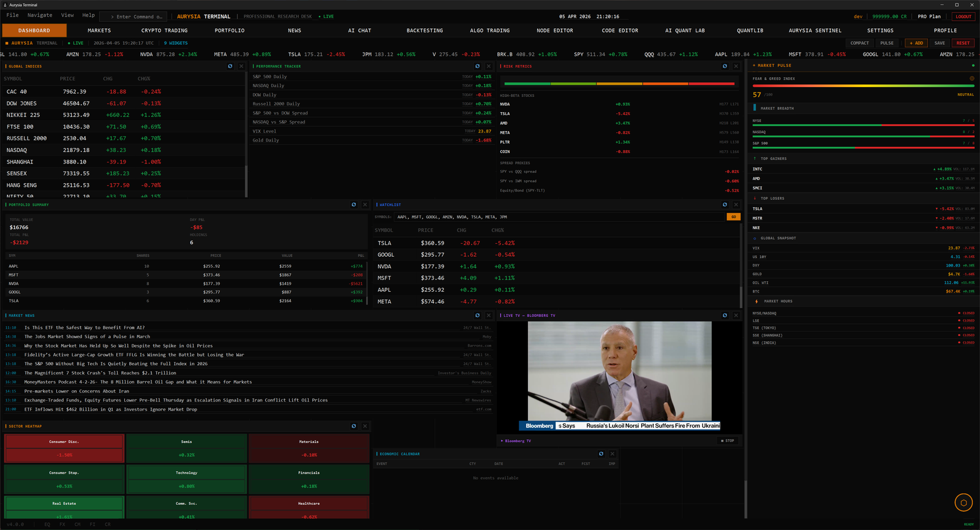Refresh the Sector Heatmap widget
The image size is (980, 530).
click(x=354, y=426)
